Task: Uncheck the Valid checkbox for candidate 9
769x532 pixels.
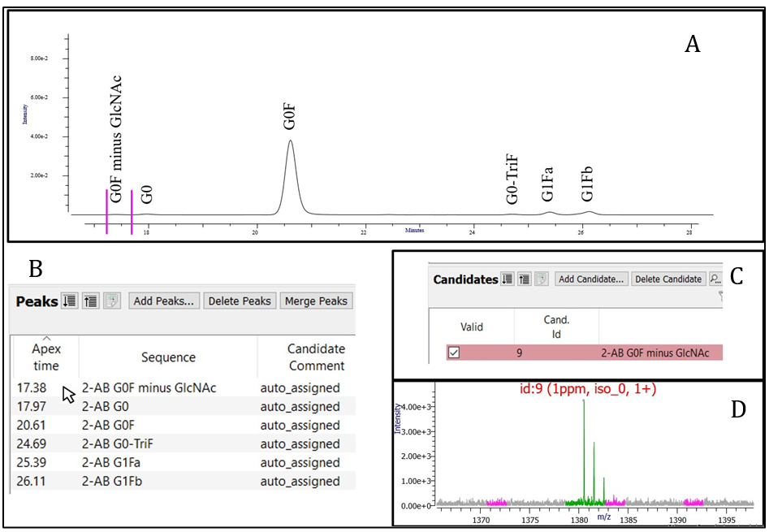Action: pyautogui.click(x=456, y=353)
